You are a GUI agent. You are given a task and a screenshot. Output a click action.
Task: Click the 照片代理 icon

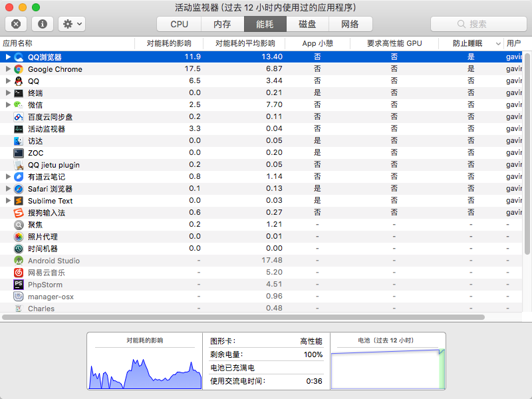[x=19, y=237]
